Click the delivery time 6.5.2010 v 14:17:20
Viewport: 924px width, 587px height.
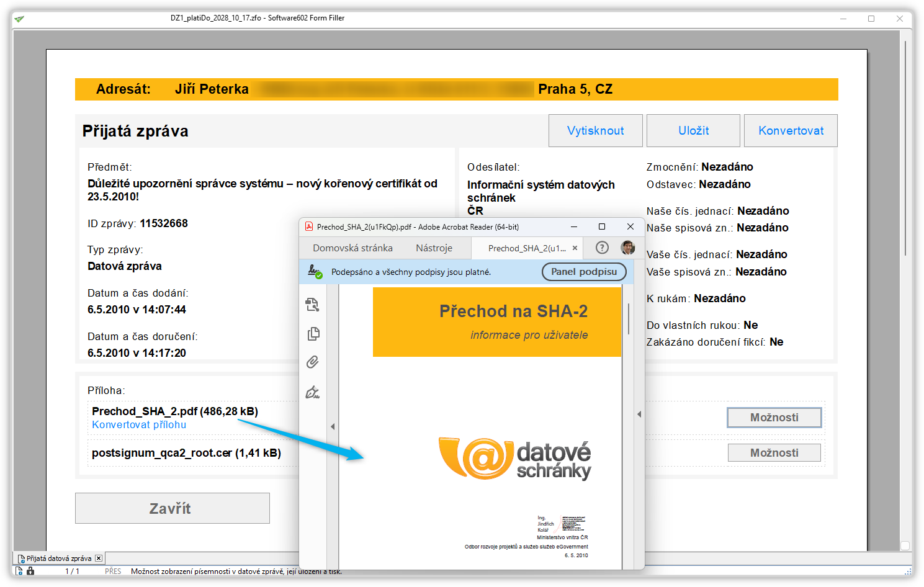pyautogui.click(x=137, y=353)
